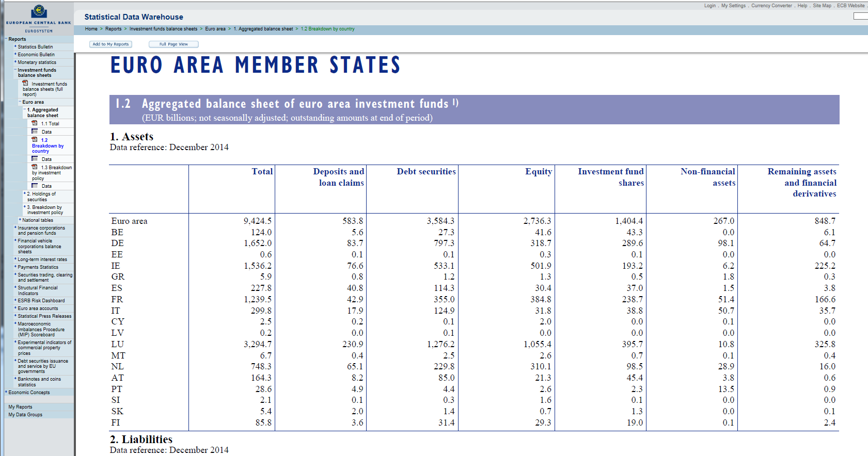Expand Statistics Bulletin in sidebar
This screenshot has height=456, width=868.
[x=15, y=47]
